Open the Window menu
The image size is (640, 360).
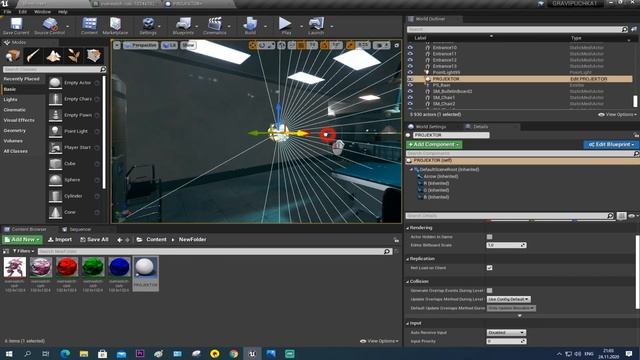42,12
